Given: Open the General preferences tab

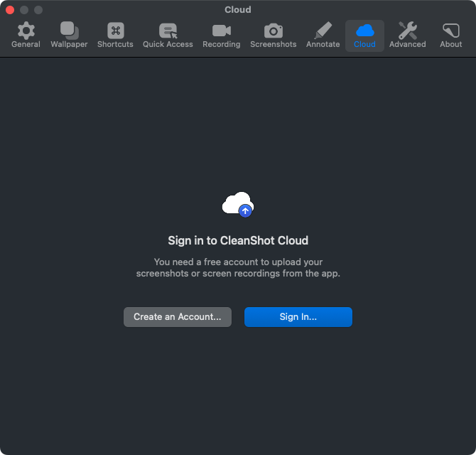Looking at the screenshot, I should point(26,36).
